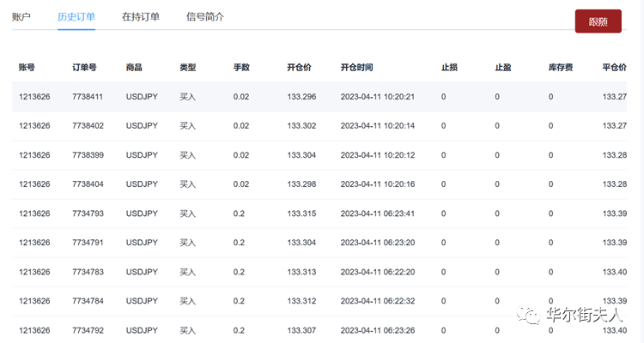Open the 账户 tab

click(x=21, y=17)
